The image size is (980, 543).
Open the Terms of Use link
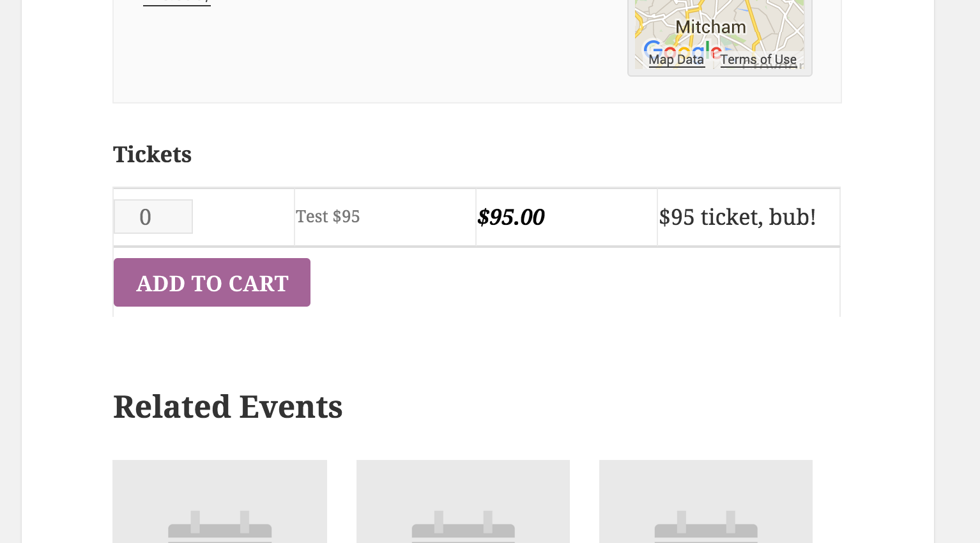coord(758,59)
